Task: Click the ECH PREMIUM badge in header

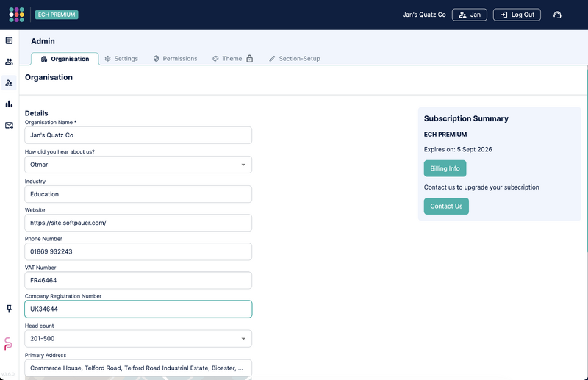Action: [57, 15]
